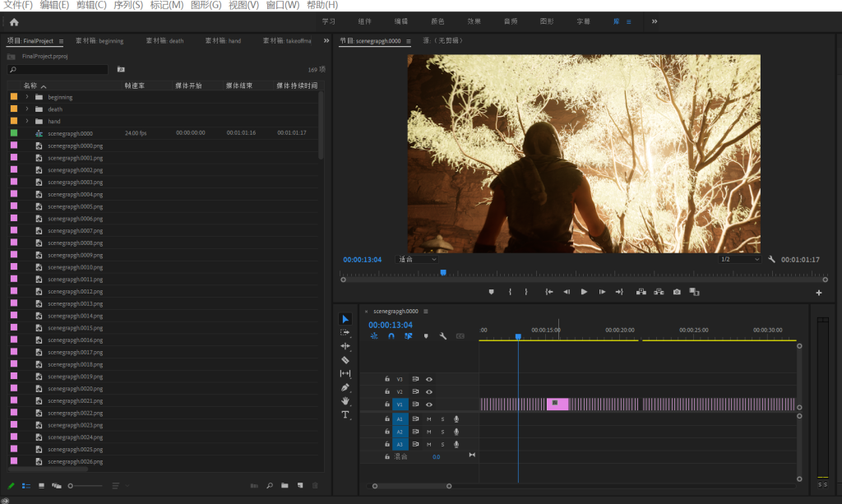Select the Selection tool arrow
The width and height of the screenshot is (842, 504).
345,319
